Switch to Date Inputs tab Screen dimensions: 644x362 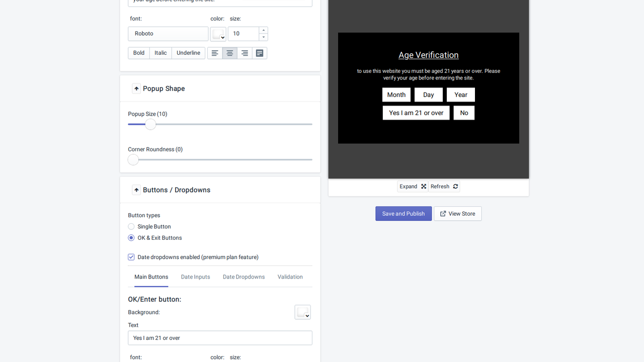[x=196, y=277]
